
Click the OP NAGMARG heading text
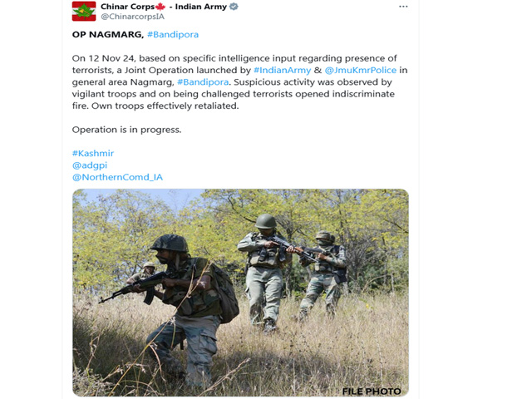point(108,35)
